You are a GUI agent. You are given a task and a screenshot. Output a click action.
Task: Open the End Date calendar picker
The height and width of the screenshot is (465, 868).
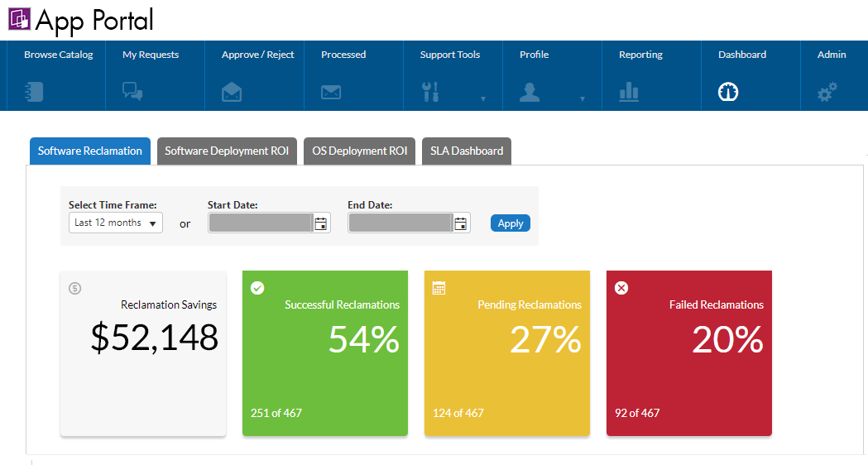[461, 223]
